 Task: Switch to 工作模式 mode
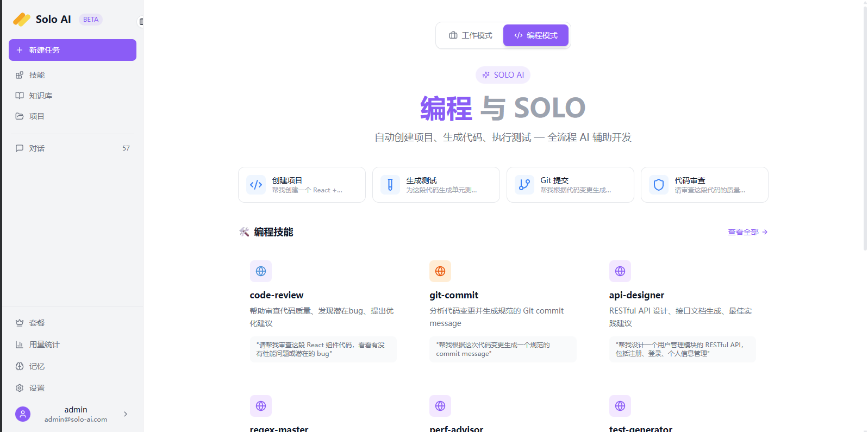coord(470,35)
